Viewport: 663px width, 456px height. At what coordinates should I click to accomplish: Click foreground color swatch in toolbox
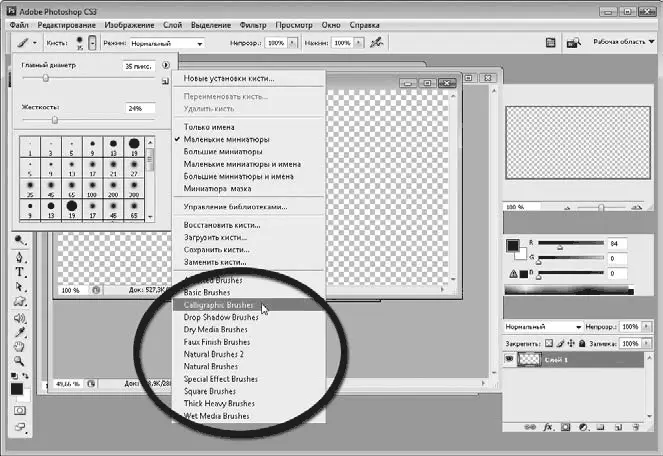pyautogui.click(x=16, y=389)
